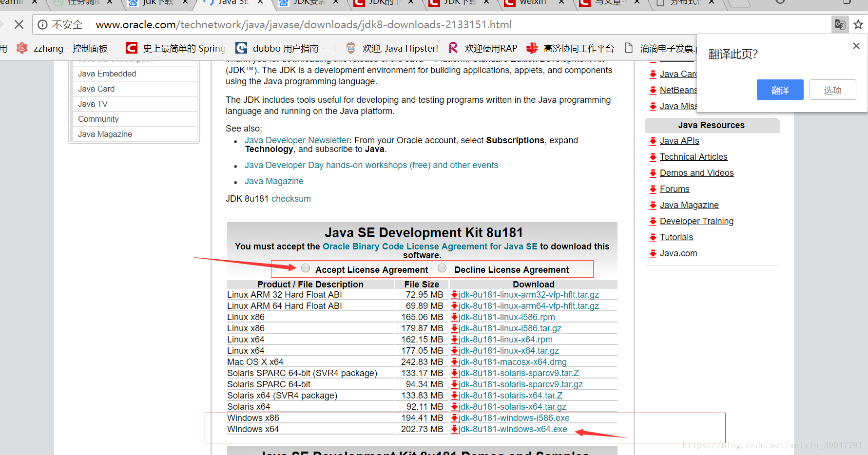Viewport: 868px width, 455px height.
Task: Open Community in left sidebar
Action: 98,119
